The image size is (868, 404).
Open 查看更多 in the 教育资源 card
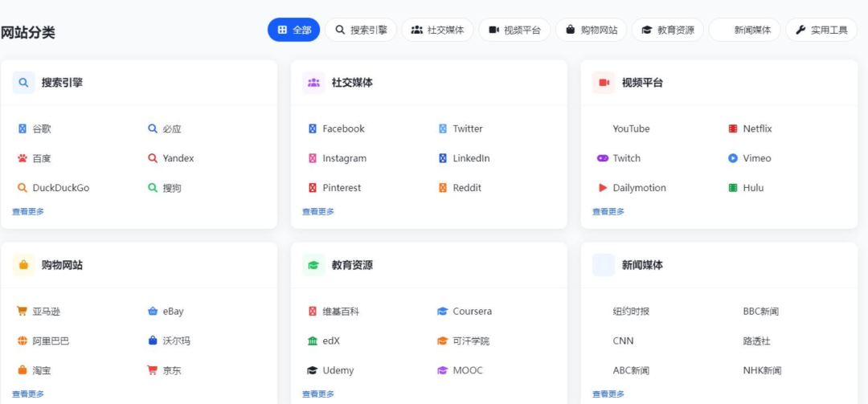pos(318,394)
